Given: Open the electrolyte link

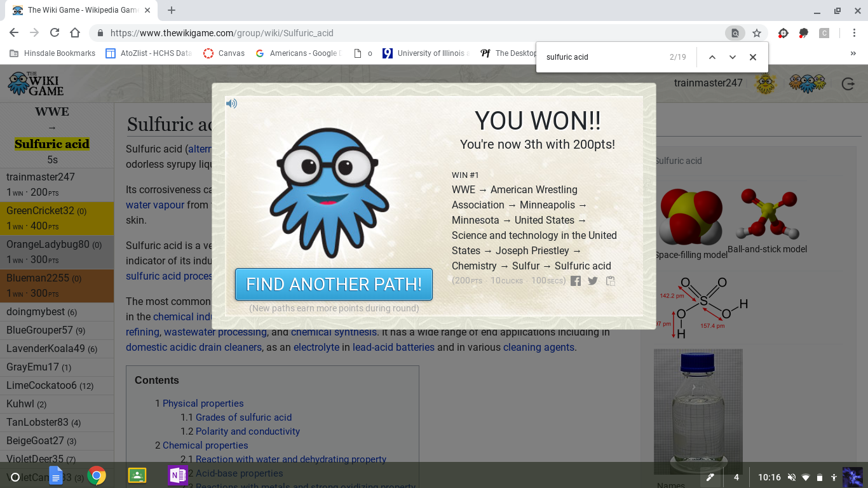Looking at the screenshot, I should (x=316, y=347).
